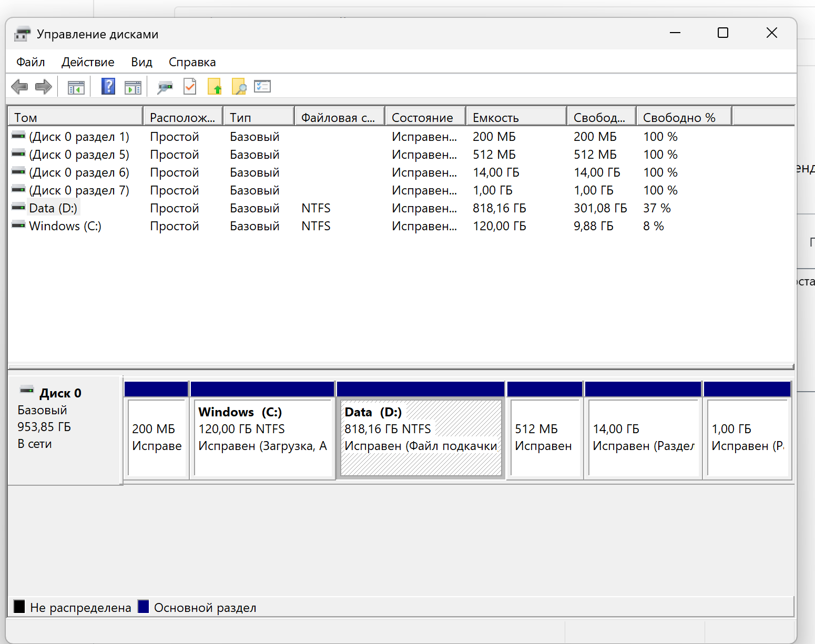
Task: Select the 14,00 ГБ partition block in disk map
Action: (643, 431)
